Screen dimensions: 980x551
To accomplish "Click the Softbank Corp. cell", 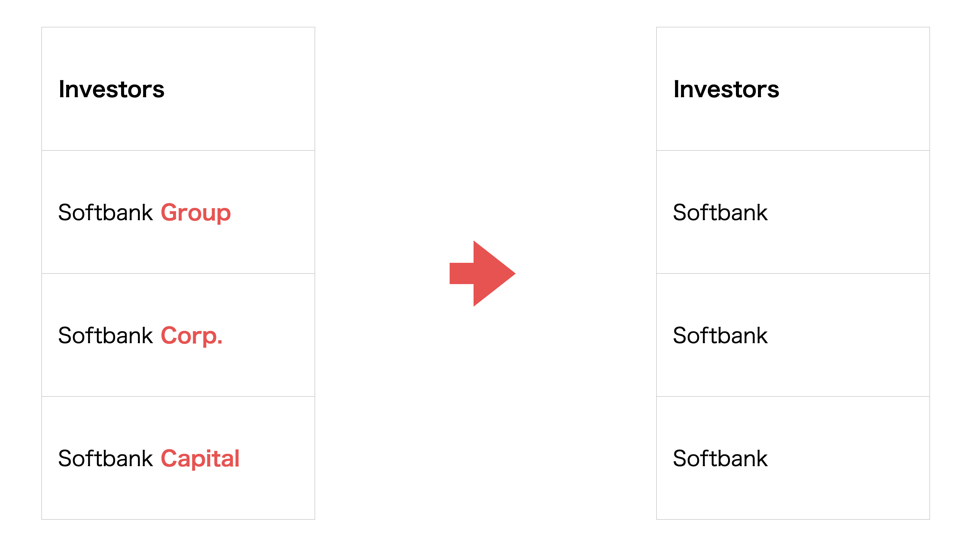I will 178,335.
